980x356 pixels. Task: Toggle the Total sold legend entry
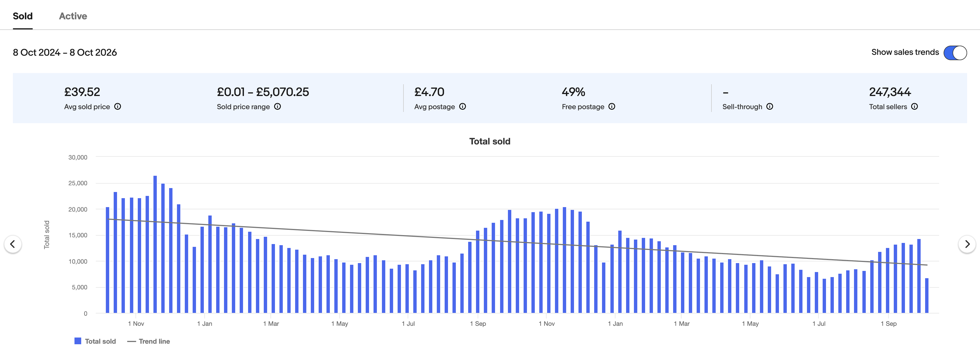95,341
